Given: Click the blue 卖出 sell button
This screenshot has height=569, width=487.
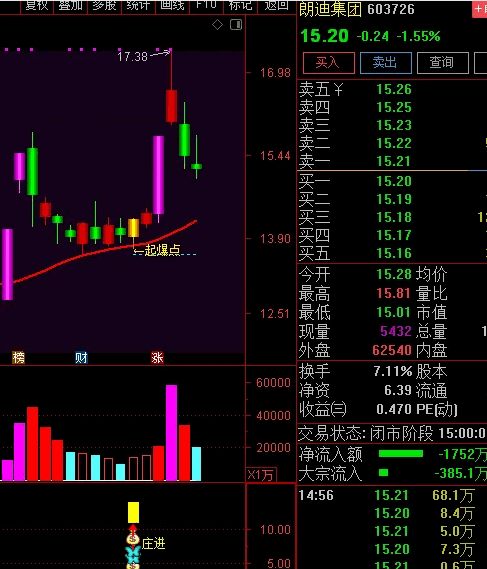Looking at the screenshot, I should [x=385, y=63].
